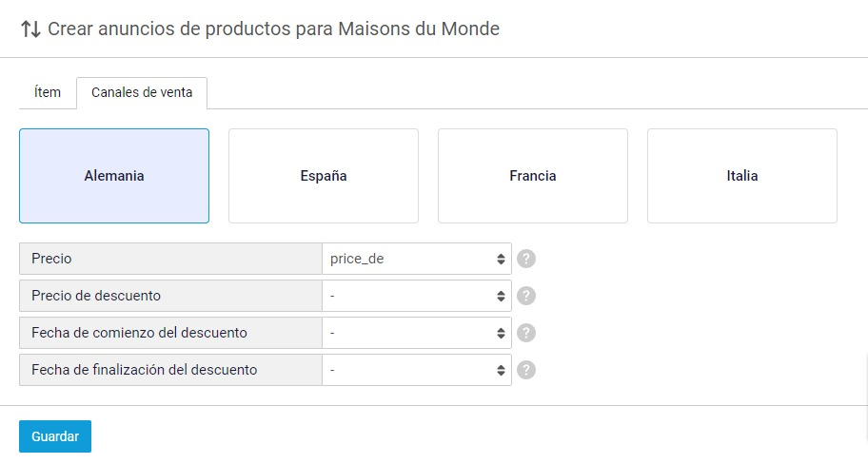Open the Precio dropdown showing price_de
This screenshot has width=868, height=464.
click(417, 259)
